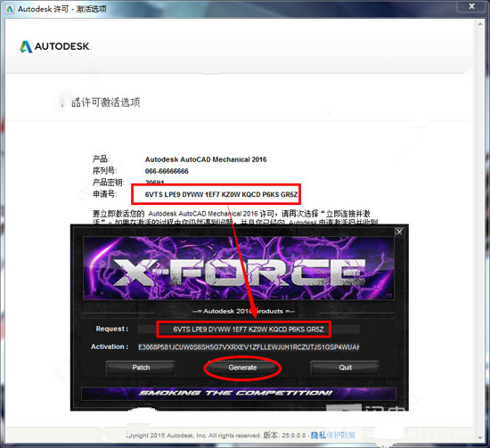Screen dimensions: 490x448
Task: Click the 'Smoking the Competition' banner
Action: [x=239, y=394]
